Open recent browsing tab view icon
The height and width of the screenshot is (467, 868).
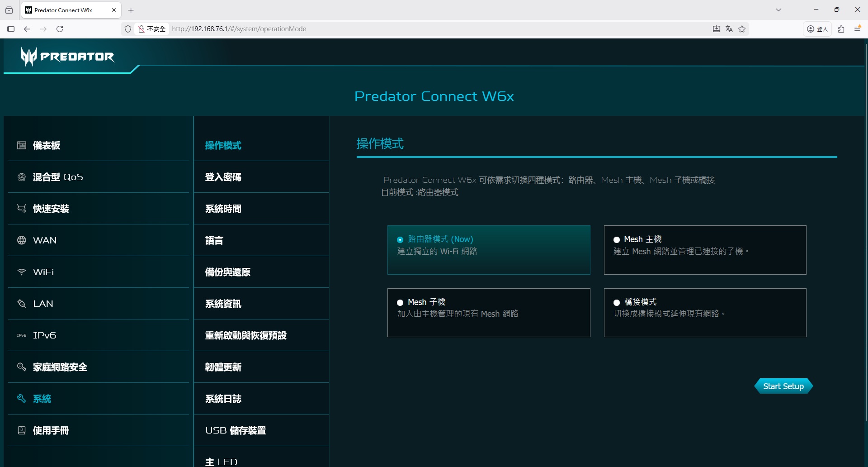[9, 10]
